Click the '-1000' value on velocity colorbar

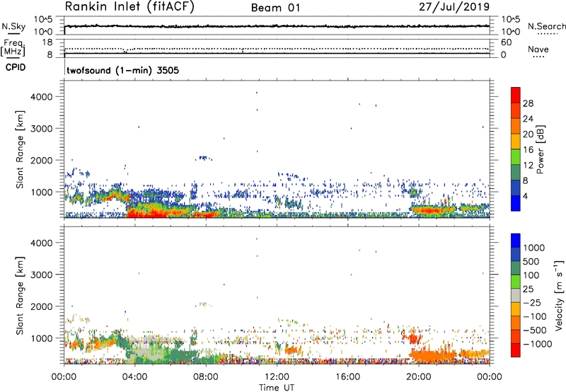(537, 344)
